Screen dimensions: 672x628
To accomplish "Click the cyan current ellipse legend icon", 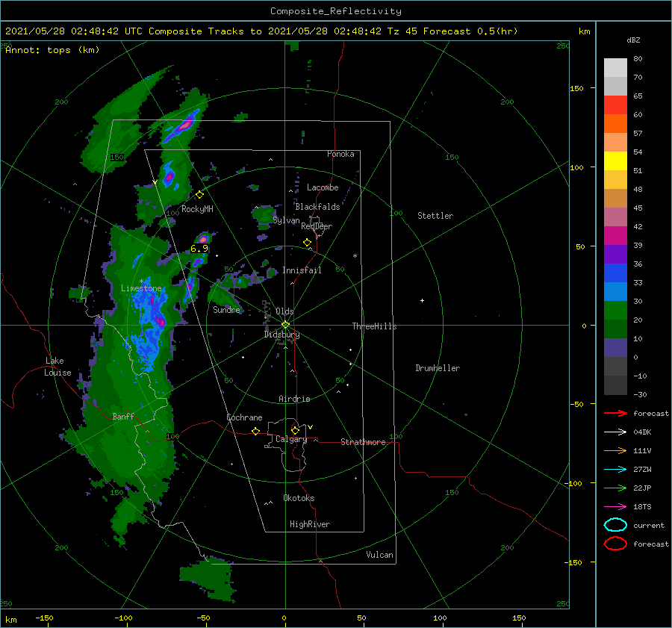I will click(x=615, y=525).
